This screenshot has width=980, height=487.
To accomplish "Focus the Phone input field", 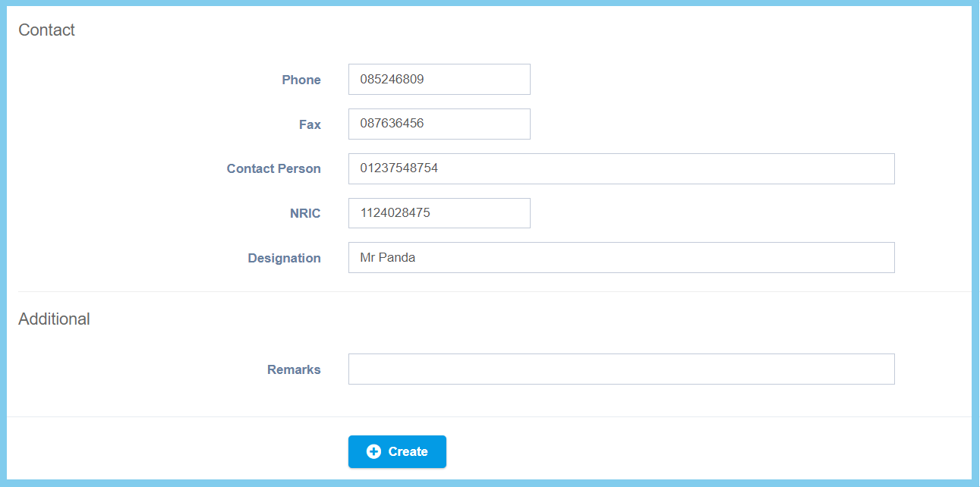I will point(439,80).
